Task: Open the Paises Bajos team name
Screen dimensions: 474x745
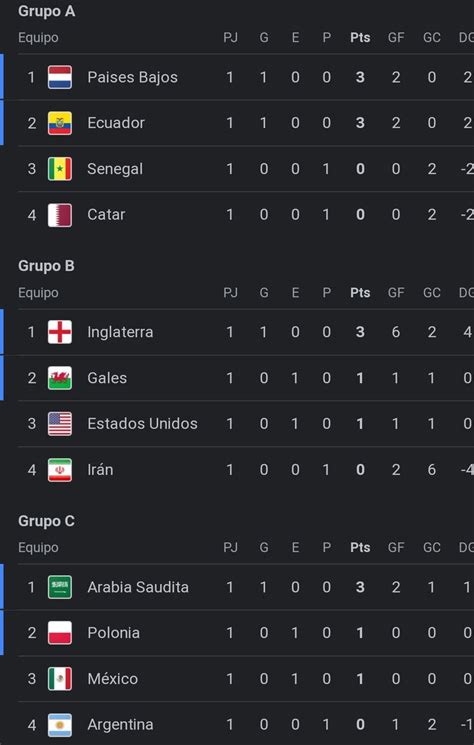Action: (133, 77)
